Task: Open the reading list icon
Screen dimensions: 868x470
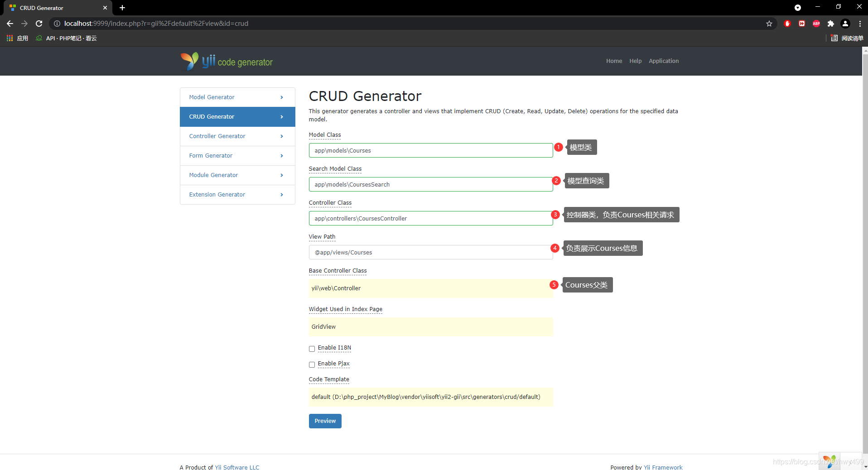Action: click(x=834, y=38)
